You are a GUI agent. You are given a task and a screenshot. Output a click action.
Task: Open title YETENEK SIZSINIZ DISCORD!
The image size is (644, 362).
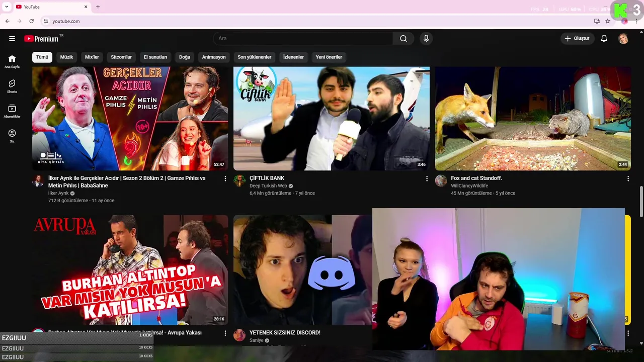[x=285, y=332]
